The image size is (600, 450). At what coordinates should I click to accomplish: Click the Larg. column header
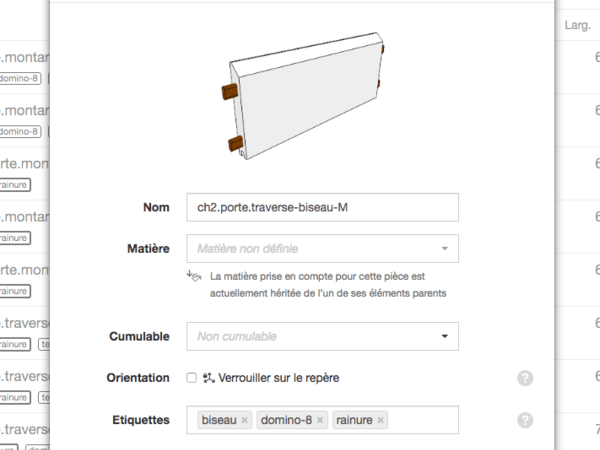tap(577, 21)
